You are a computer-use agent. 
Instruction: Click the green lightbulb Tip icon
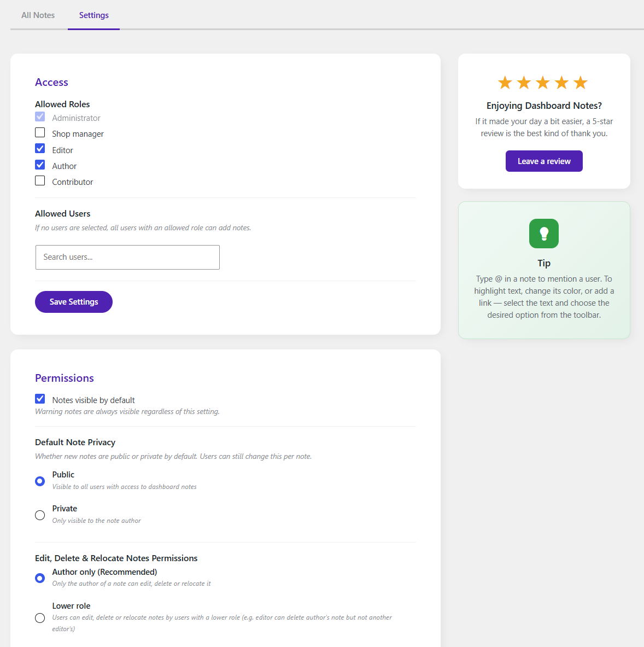pos(543,233)
